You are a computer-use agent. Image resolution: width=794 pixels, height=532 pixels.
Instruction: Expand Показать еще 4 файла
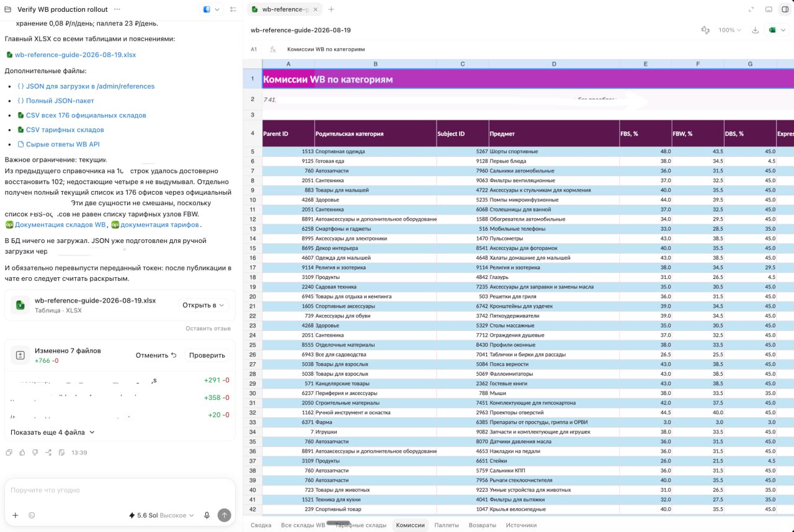coord(53,432)
